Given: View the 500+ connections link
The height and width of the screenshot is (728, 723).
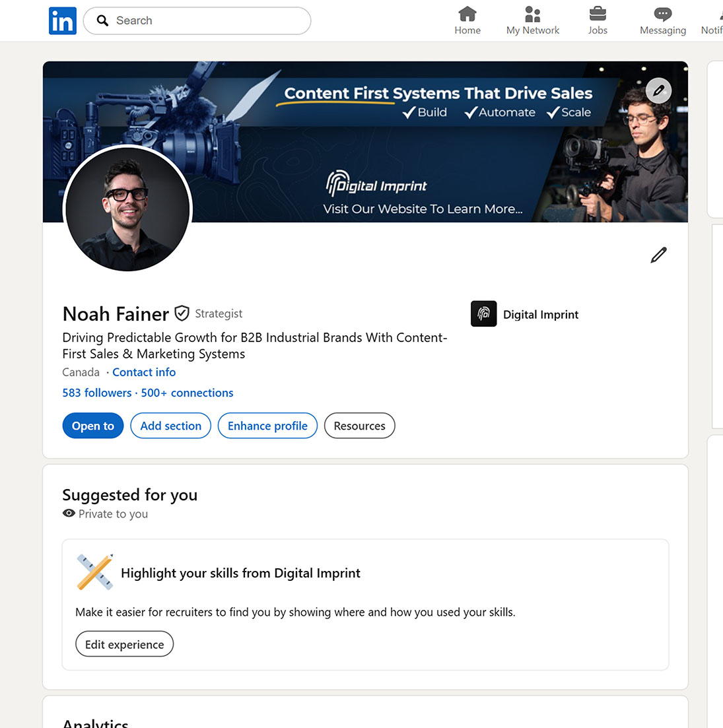Looking at the screenshot, I should coord(187,393).
